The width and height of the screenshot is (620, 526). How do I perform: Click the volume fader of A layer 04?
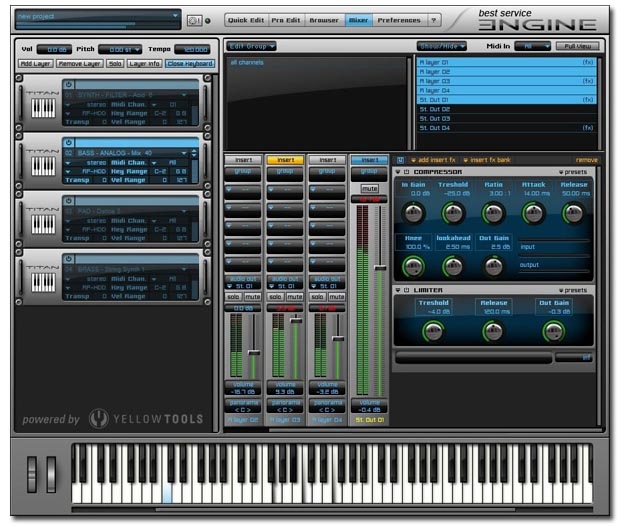point(338,339)
